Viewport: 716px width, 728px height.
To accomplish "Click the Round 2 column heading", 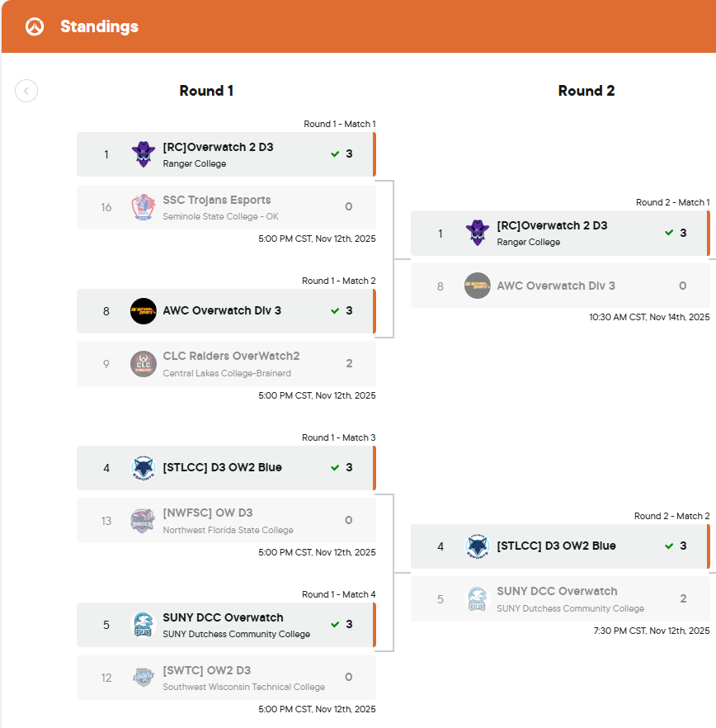I will point(586,91).
